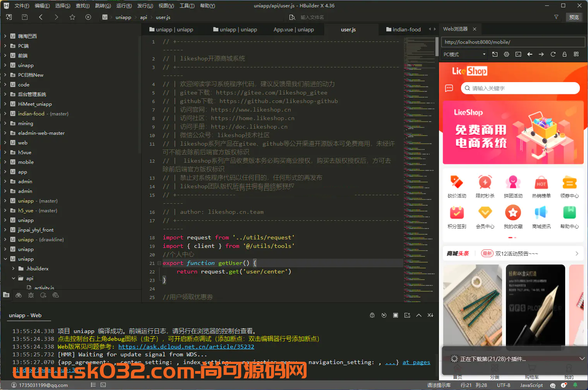Refresh the Web browser preview

[553, 54]
